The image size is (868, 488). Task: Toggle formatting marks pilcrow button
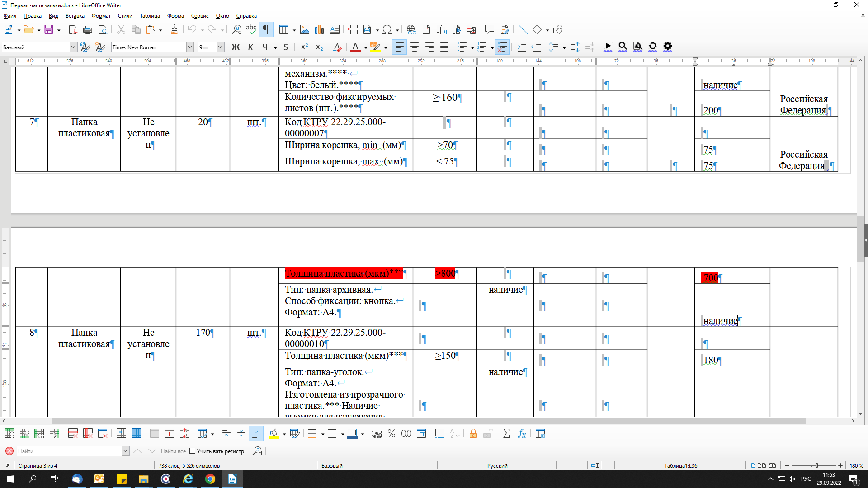(266, 30)
